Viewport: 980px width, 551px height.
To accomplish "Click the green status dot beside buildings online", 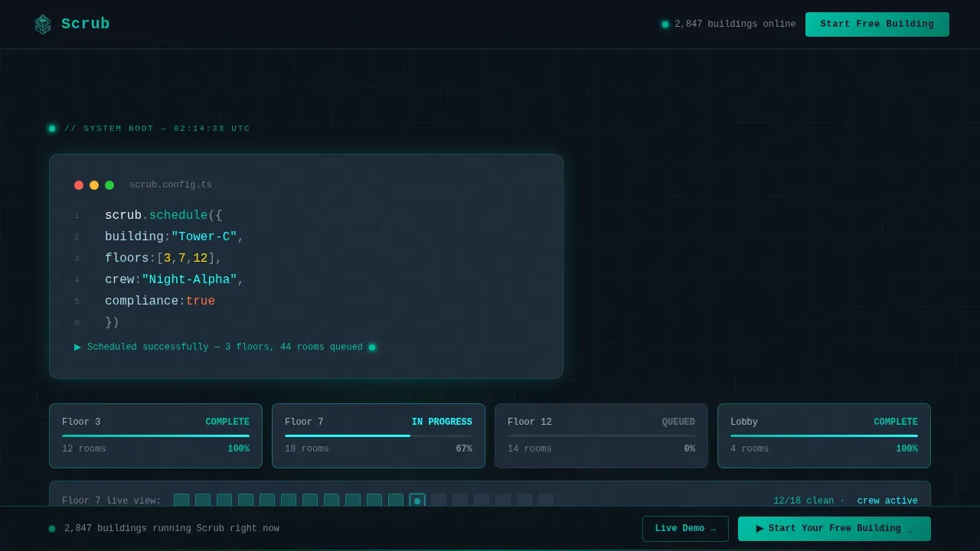I will [665, 24].
